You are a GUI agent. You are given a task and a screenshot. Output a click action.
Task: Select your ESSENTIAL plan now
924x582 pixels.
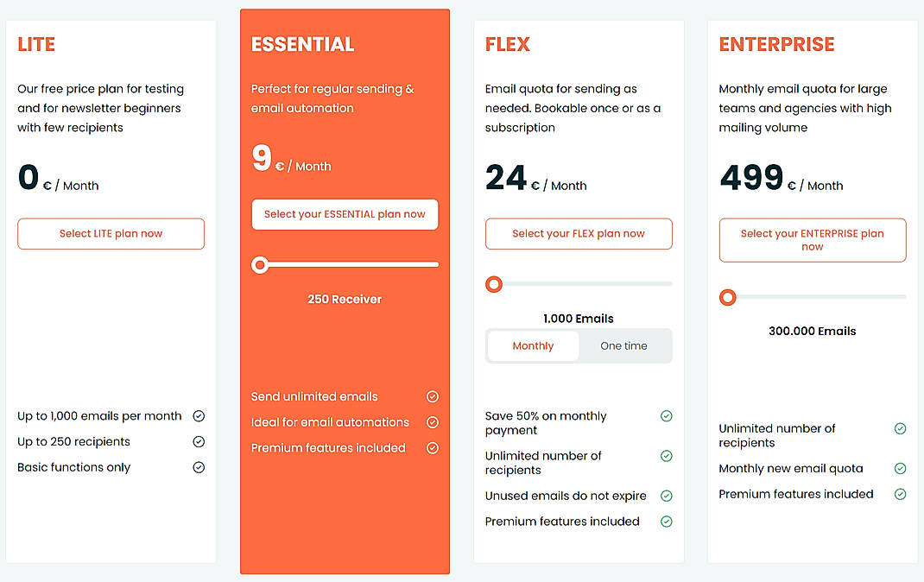pyautogui.click(x=345, y=214)
